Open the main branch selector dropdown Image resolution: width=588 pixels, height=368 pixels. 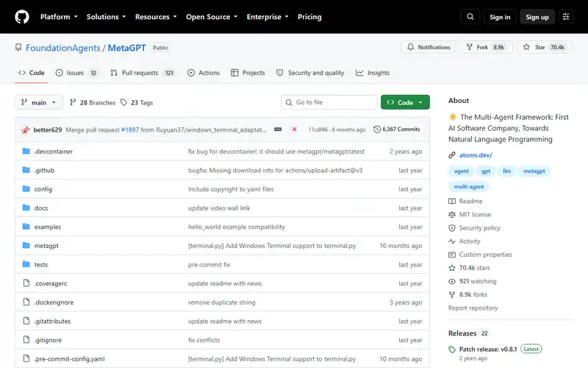coord(39,102)
